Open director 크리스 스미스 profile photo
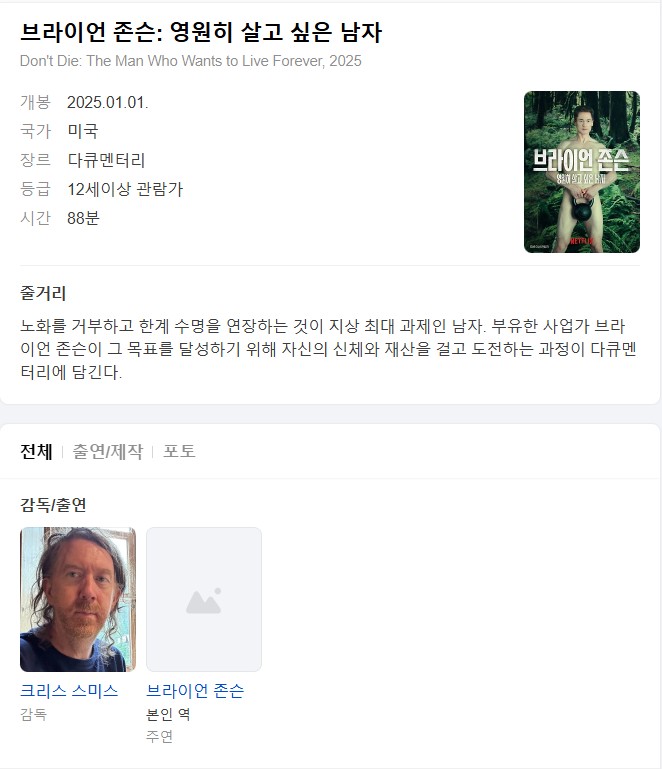 coord(78,599)
